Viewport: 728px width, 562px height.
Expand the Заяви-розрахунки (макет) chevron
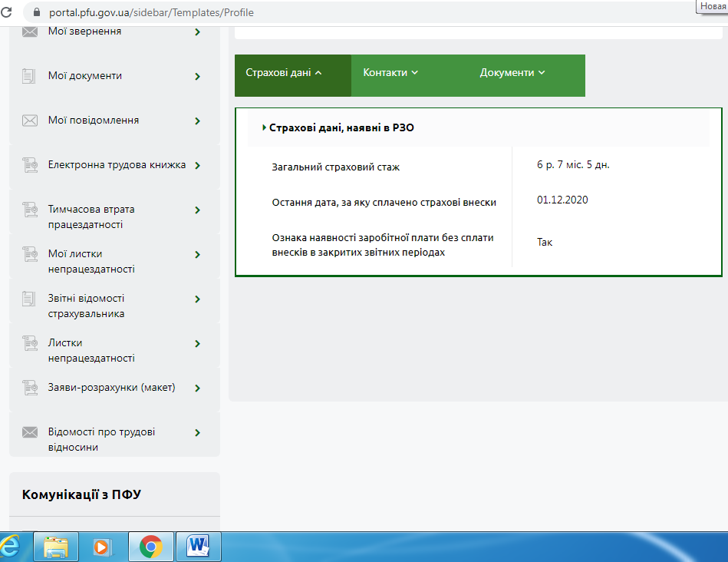(x=197, y=388)
